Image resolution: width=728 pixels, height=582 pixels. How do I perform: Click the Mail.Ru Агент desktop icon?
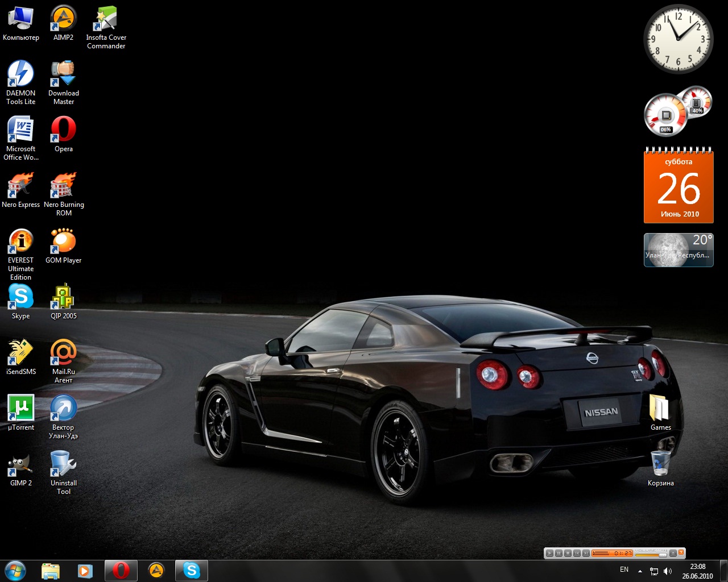(x=64, y=353)
